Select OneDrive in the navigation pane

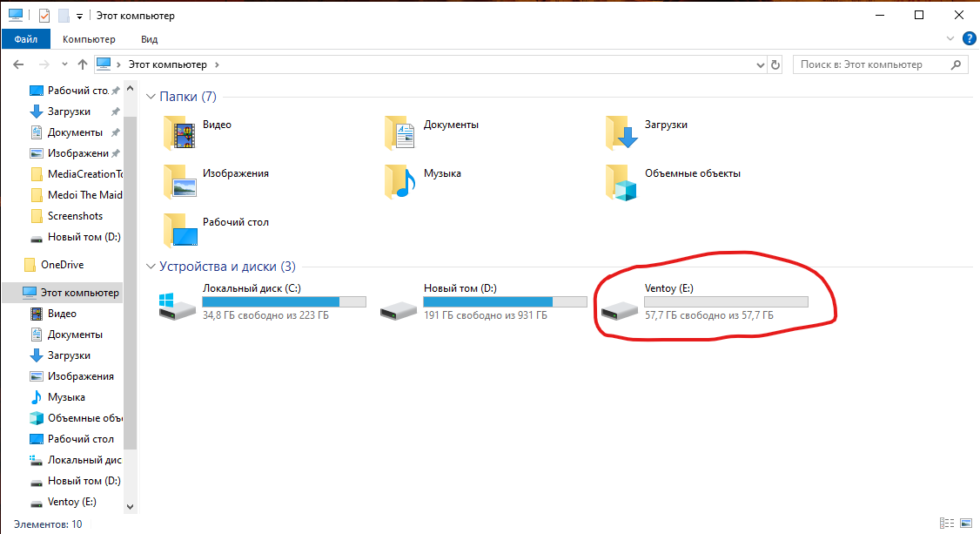[x=62, y=265]
